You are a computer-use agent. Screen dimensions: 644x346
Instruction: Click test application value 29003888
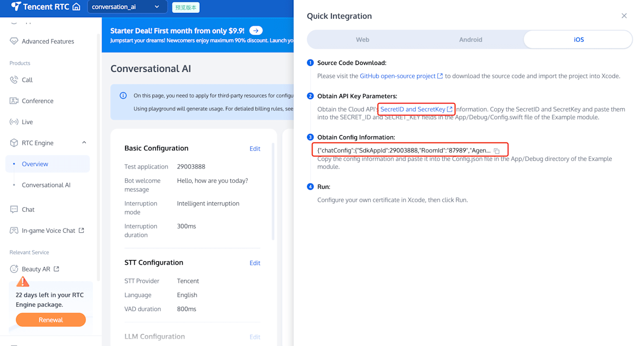tap(191, 167)
